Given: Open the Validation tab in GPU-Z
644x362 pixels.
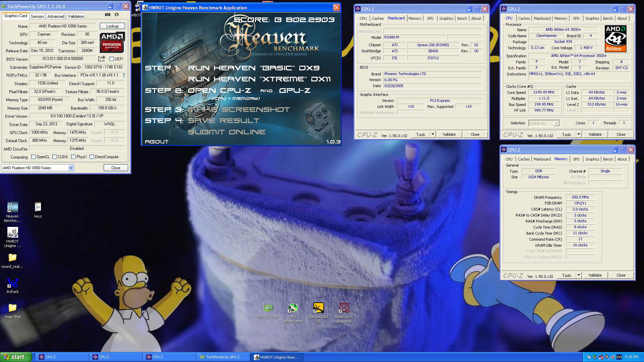Looking at the screenshot, I should [76, 16].
